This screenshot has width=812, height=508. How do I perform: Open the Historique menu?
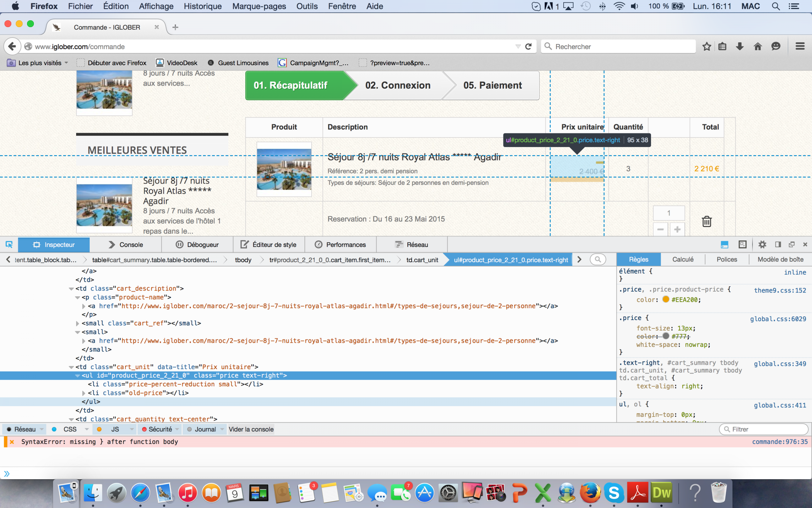coord(203,6)
